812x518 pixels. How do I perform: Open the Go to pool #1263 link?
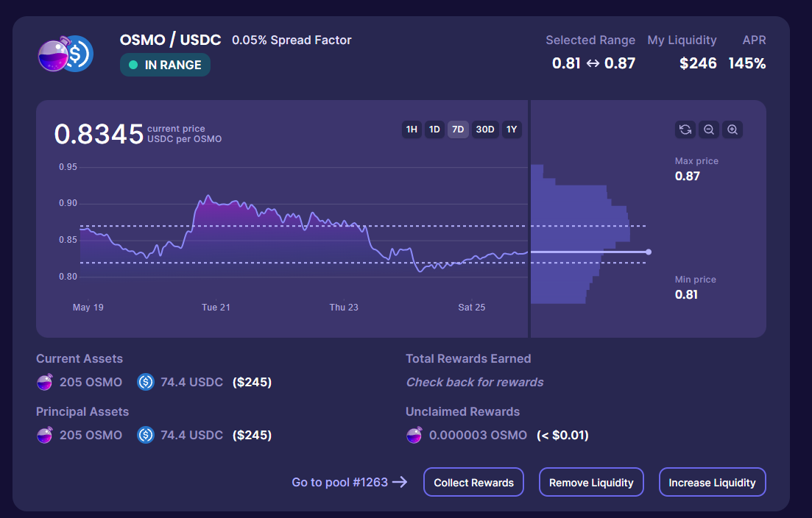349,483
